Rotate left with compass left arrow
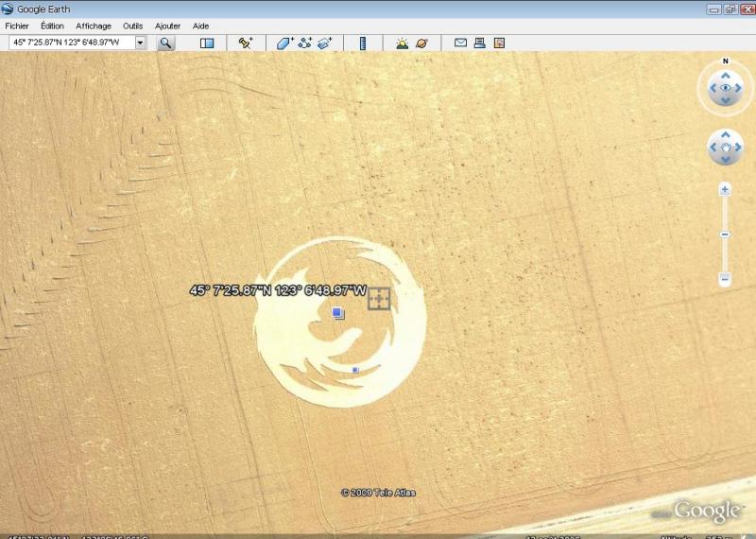Screen dimensions: 756x539 tap(713, 88)
